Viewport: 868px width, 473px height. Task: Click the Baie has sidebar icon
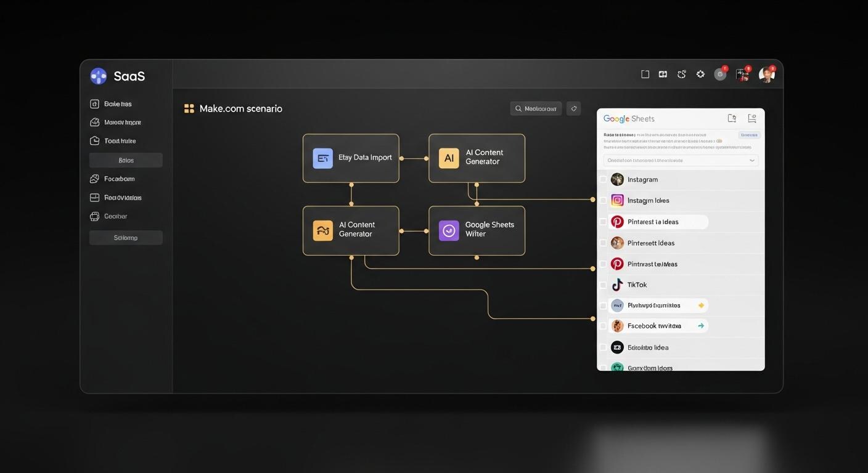tap(94, 104)
